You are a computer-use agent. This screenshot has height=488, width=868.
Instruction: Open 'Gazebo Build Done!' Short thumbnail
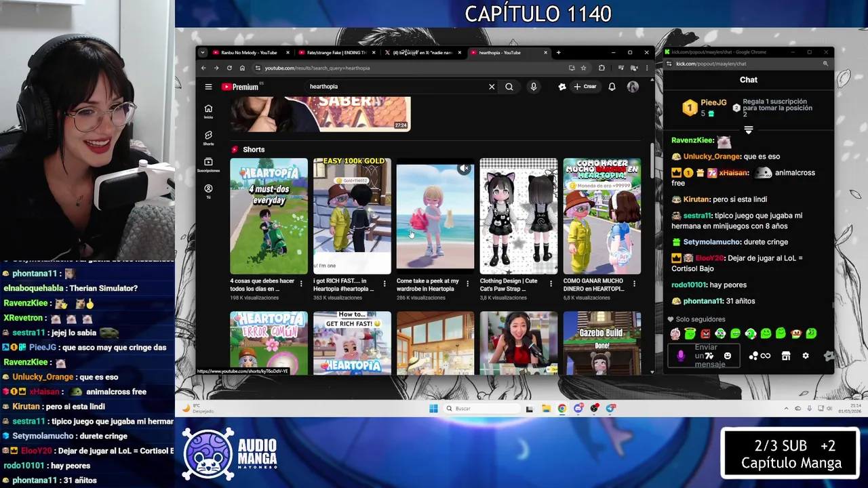point(602,343)
